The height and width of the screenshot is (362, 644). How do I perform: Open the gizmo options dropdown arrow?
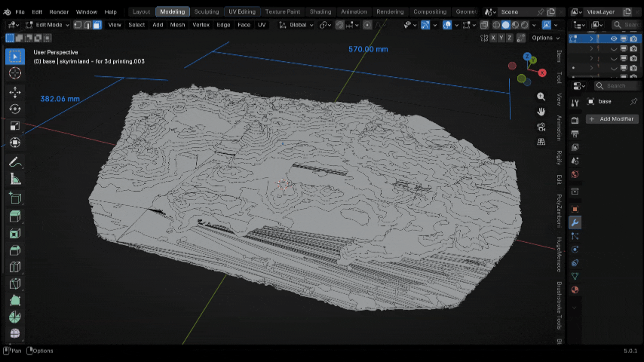tap(435, 25)
